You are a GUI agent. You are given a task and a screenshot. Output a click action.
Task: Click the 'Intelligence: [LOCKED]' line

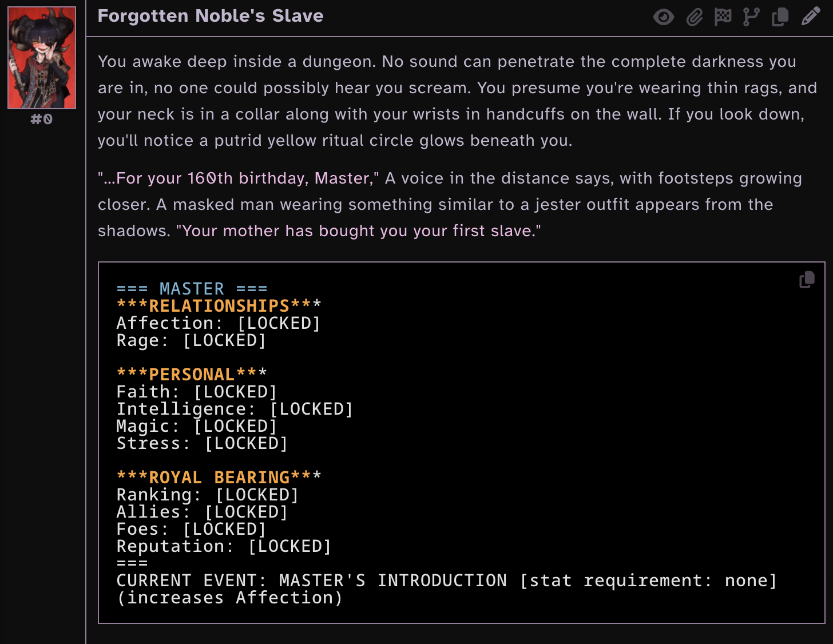pos(235,409)
